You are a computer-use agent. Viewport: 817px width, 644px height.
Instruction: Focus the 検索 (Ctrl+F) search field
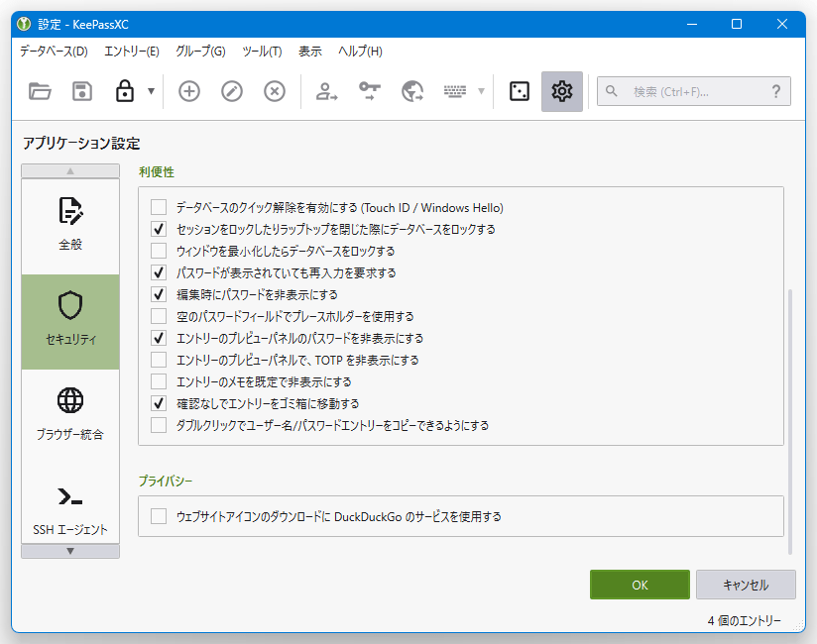coord(693,91)
